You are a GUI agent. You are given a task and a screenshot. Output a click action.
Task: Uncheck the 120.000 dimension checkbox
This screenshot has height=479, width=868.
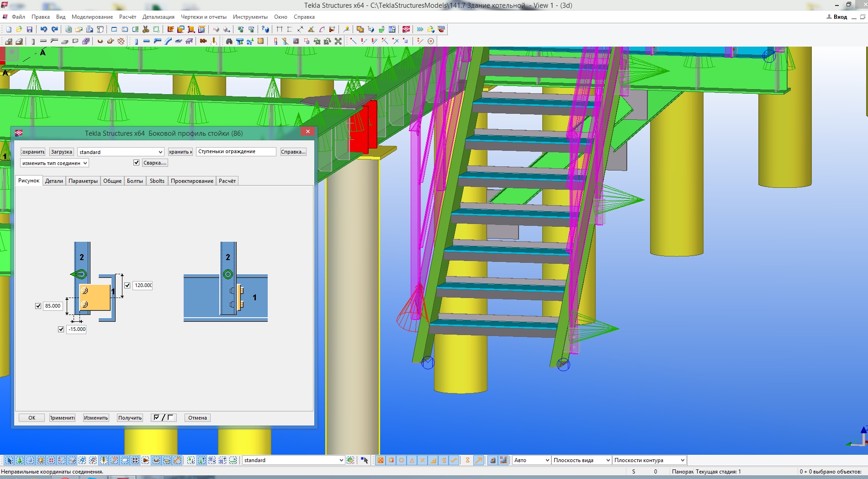tap(127, 285)
